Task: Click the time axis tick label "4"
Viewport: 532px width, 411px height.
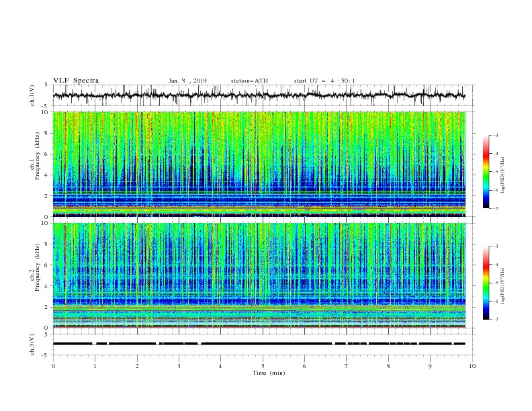Action: (x=220, y=366)
